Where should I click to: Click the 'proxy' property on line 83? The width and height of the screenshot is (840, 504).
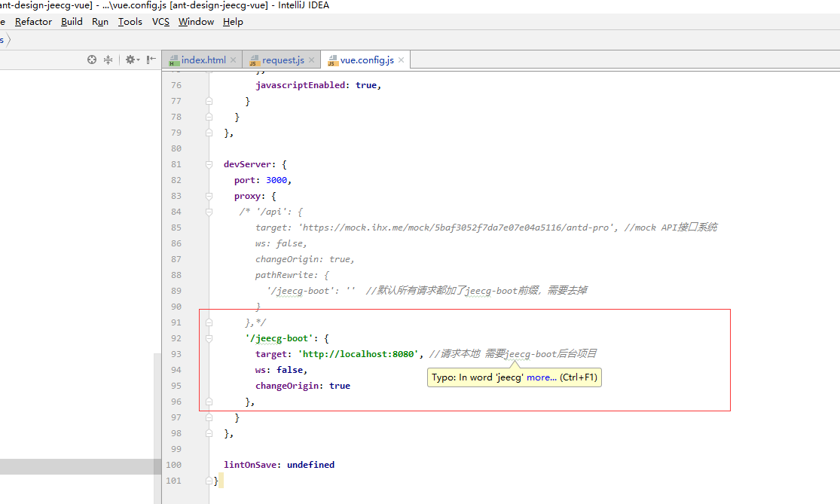247,196
